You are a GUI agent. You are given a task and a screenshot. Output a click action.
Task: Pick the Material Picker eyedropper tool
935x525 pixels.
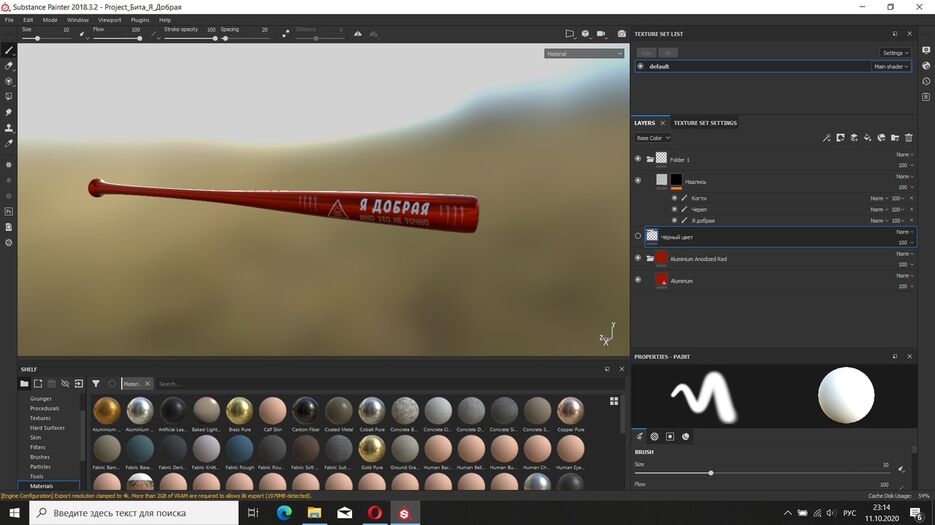(x=9, y=144)
